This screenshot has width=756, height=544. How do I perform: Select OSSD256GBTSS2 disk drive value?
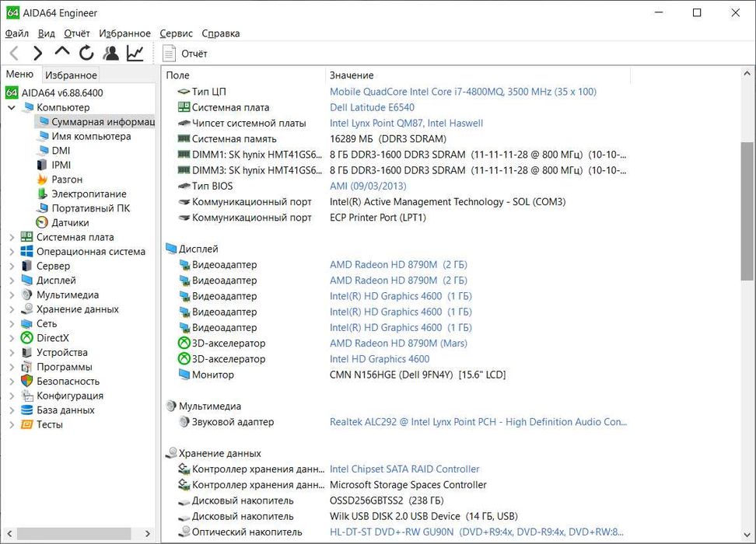(387, 500)
